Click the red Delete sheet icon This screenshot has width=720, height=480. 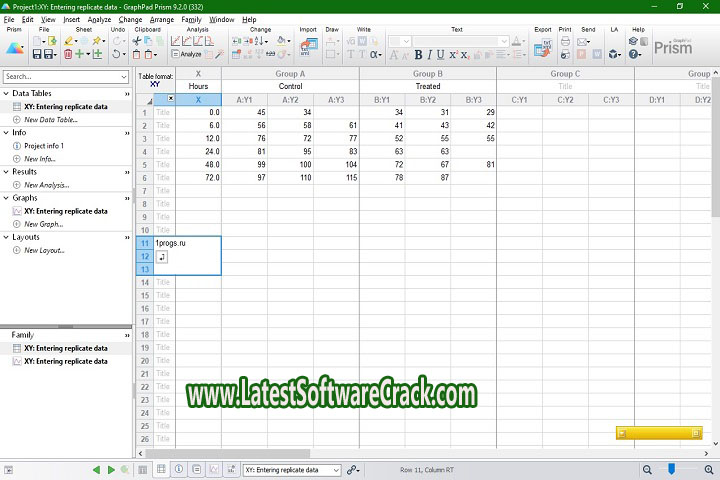point(68,54)
